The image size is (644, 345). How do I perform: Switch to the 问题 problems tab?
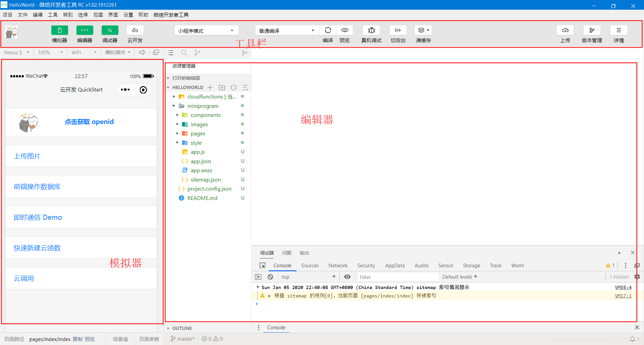click(287, 253)
